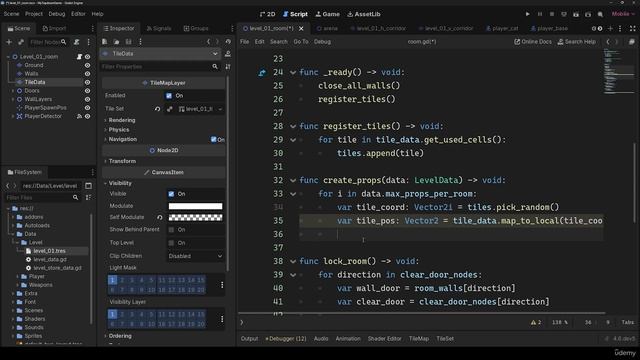Click the FileSystem sort files icon
Viewport: 640px width, 360px height.
[x=88, y=198]
